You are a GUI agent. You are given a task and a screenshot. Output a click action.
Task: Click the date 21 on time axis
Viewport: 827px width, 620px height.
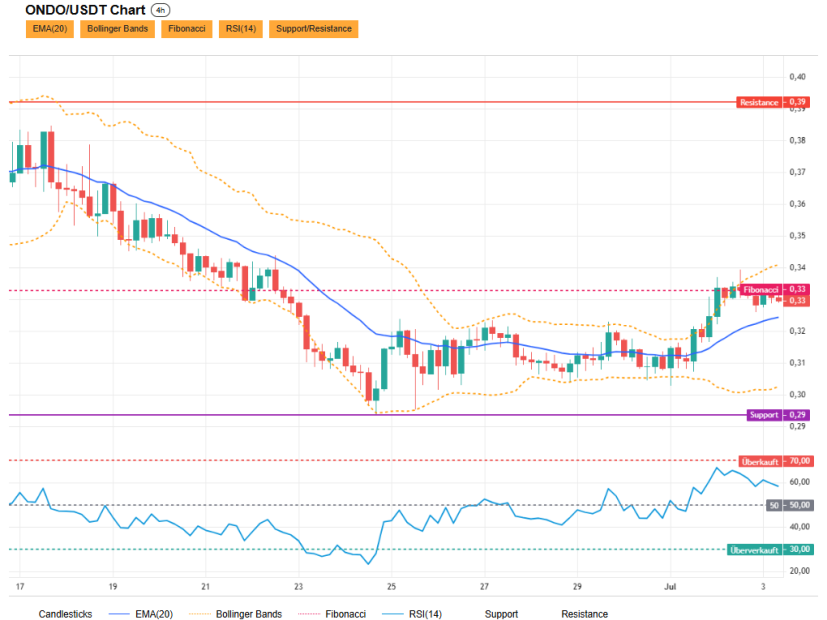(x=206, y=586)
